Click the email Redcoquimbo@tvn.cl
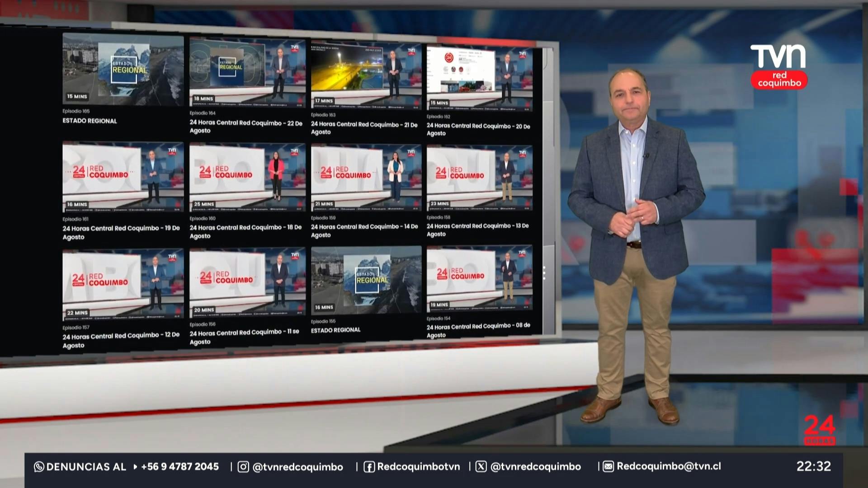868x488 pixels. point(669,466)
